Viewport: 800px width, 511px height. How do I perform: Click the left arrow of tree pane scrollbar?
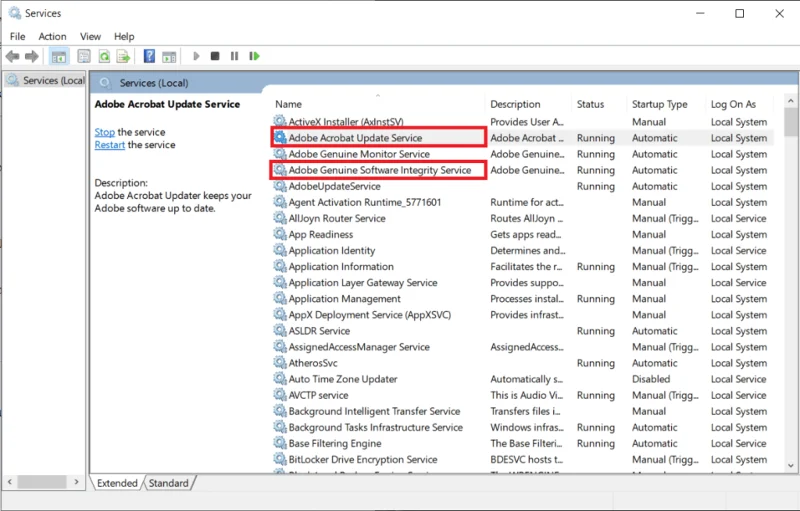pos(10,481)
